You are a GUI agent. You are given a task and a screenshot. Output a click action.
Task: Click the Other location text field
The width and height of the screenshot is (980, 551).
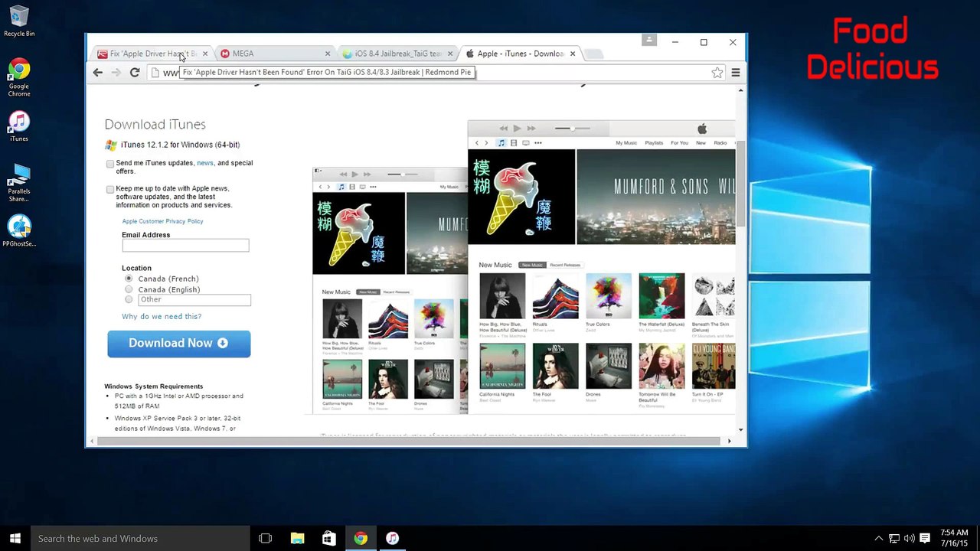click(x=194, y=300)
